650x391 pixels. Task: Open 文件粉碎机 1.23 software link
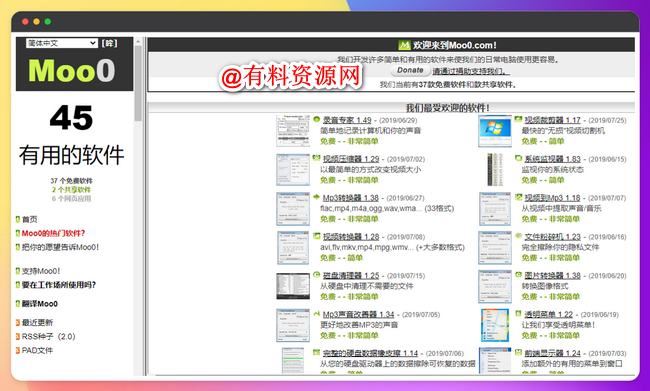click(x=553, y=237)
